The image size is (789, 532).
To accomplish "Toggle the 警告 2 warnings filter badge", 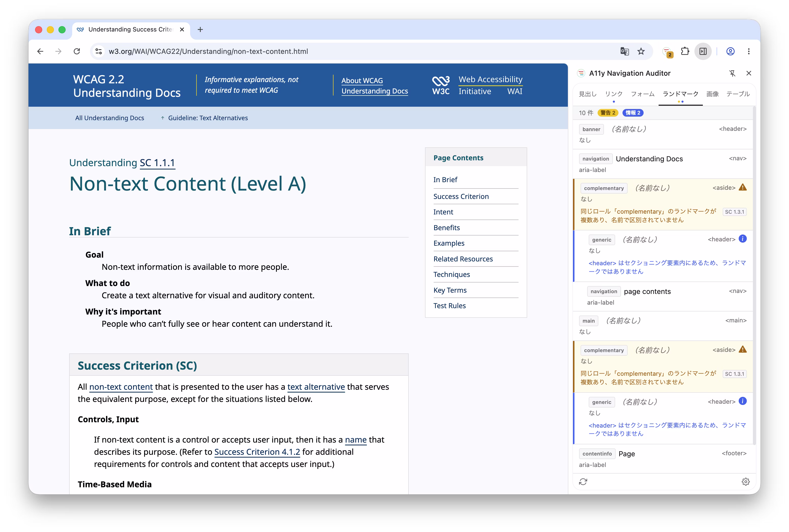I will (608, 113).
